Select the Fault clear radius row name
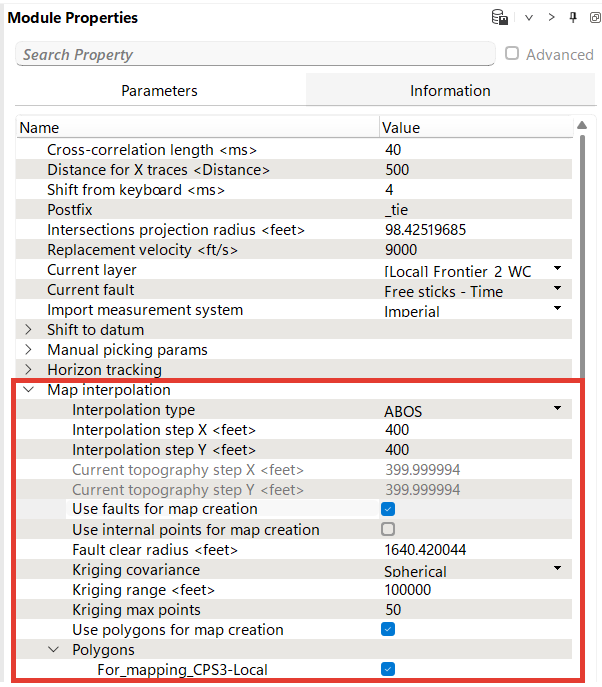 [155, 550]
